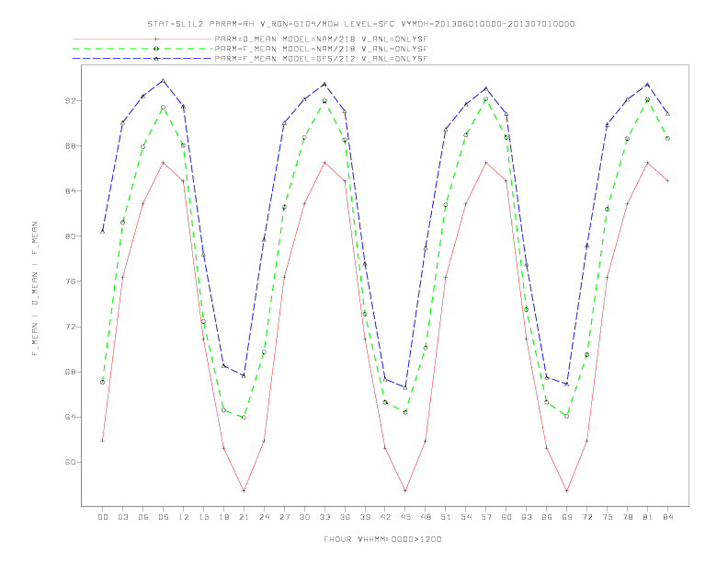728x563 pixels.
Task: Click y-axis tick label 80
Action: click(70, 236)
